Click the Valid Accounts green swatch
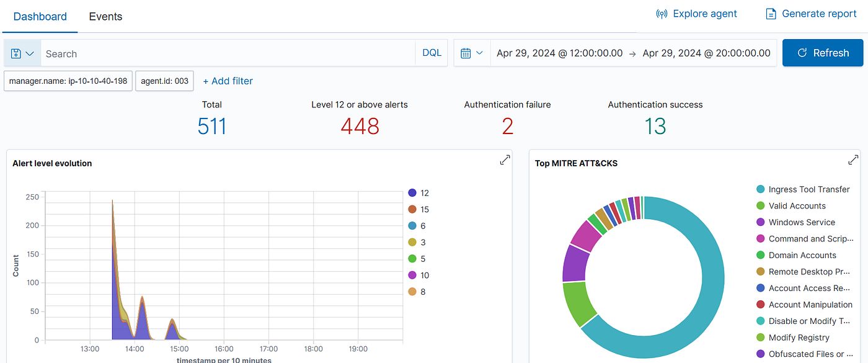This screenshot has width=868, height=363. tap(760, 206)
